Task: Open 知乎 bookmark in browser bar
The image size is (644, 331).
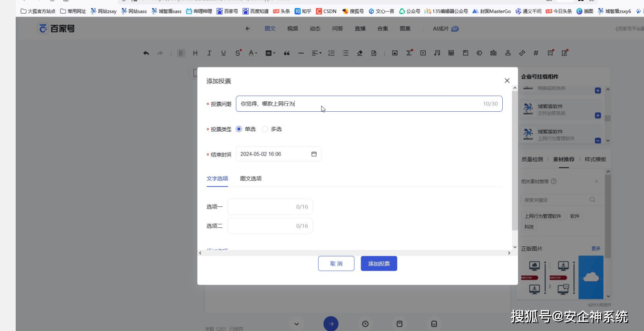Action: [x=303, y=11]
